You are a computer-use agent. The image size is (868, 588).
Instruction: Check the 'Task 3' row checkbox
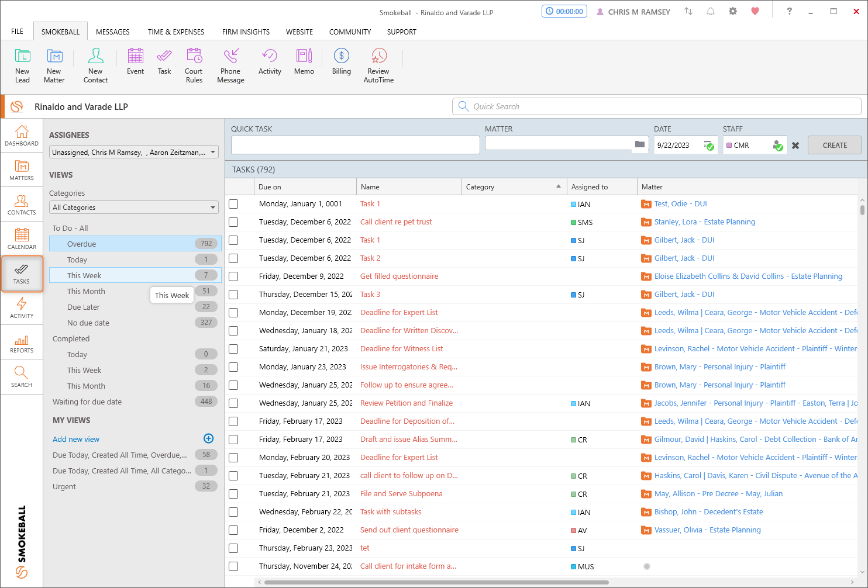click(x=233, y=295)
